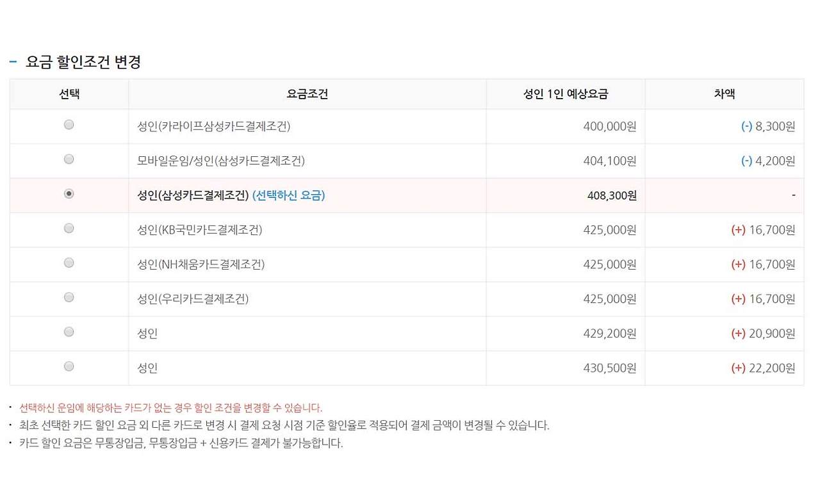Click the 성인 1인 예상요금 column header
Image resolution: width=820 pixels, height=504 pixels.
(566, 94)
